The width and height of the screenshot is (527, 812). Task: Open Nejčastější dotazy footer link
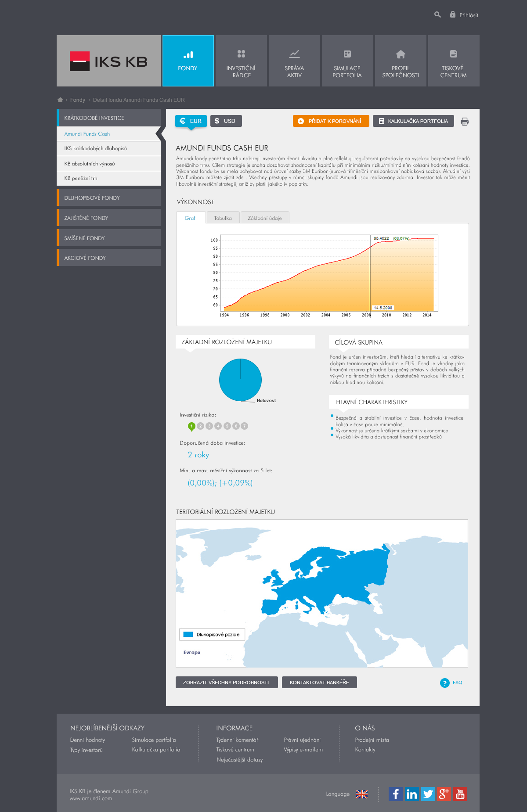[x=240, y=760]
